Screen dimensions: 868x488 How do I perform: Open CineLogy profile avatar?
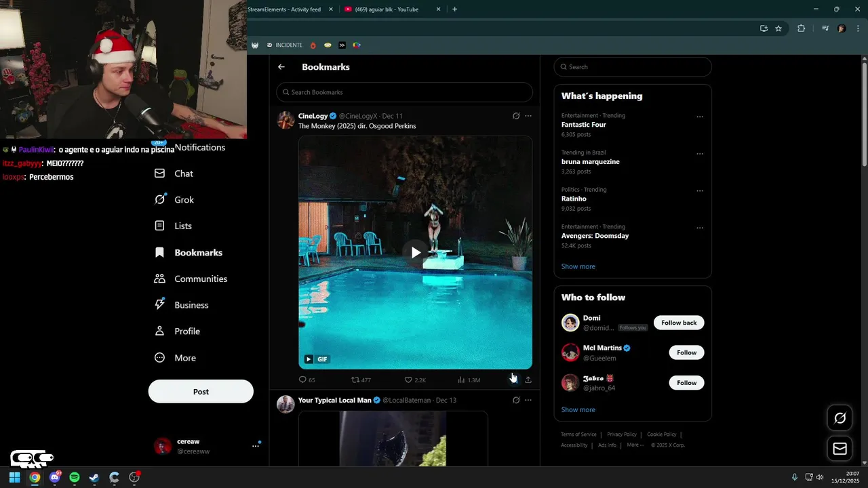(285, 120)
